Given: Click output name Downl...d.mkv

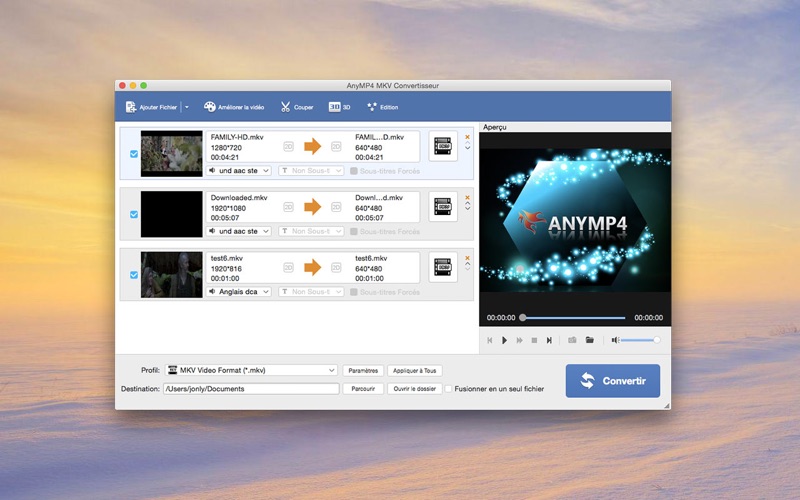Looking at the screenshot, I should point(379,197).
